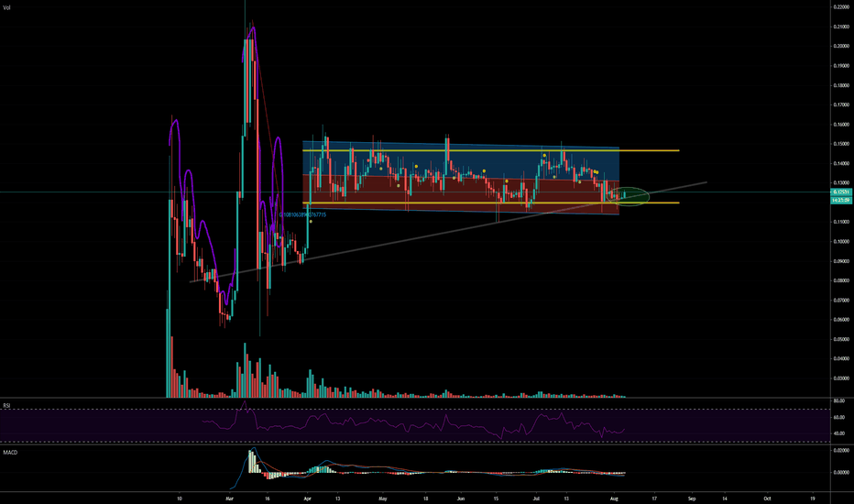
Task: Click the May date axis label
Action: (382, 499)
